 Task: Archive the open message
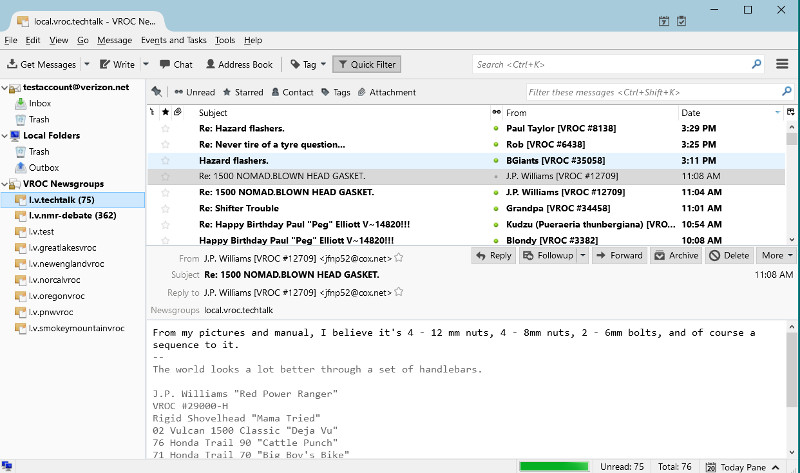tap(677, 255)
